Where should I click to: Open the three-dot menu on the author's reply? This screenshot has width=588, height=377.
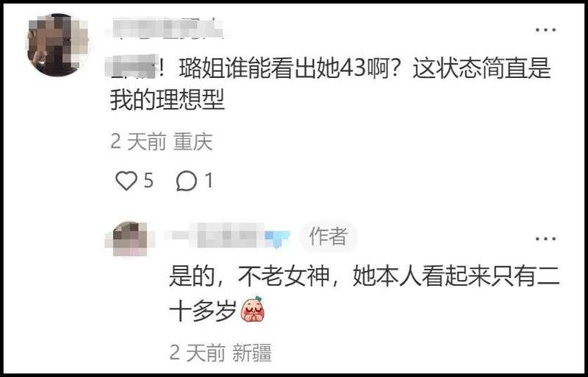pyautogui.click(x=545, y=239)
